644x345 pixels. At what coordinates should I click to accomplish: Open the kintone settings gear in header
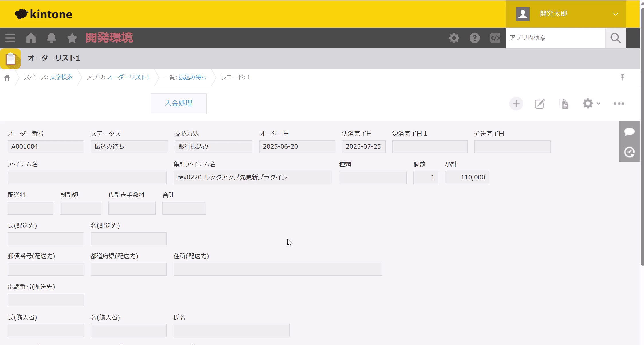(454, 38)
